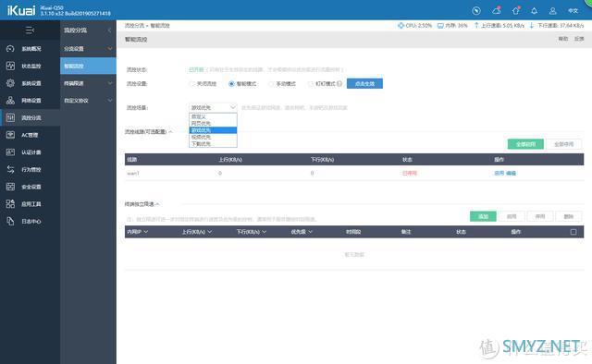
Task: Open 应用工具 apps grid icon
Action: point(10,204)
